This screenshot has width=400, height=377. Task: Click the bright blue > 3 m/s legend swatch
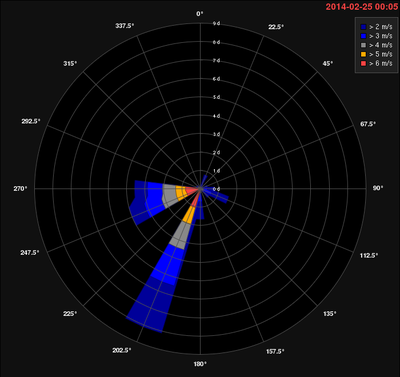pos(363,36)
